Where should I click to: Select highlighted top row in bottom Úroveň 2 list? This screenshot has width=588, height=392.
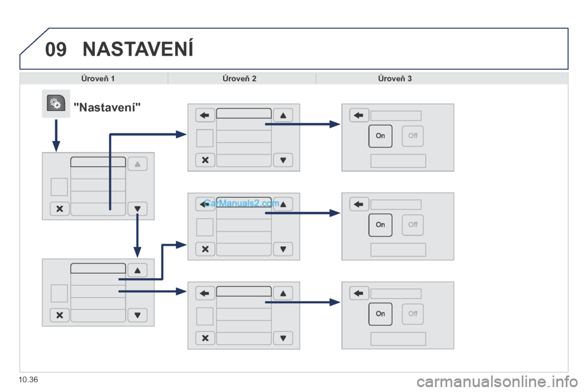[244, 292]
